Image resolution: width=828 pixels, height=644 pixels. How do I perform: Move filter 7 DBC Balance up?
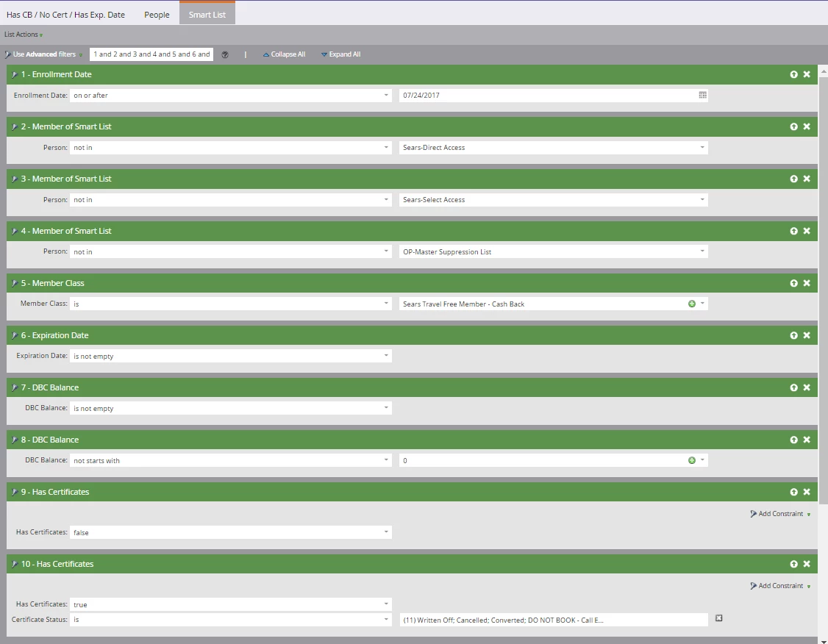793,387
